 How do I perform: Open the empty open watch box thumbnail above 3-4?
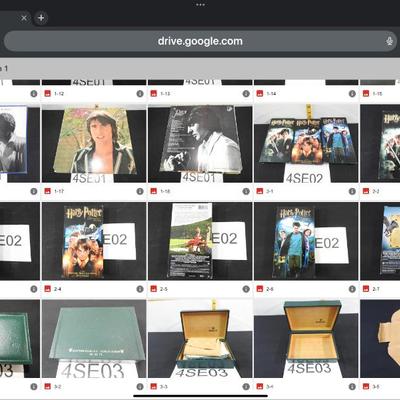click(306, 339)
